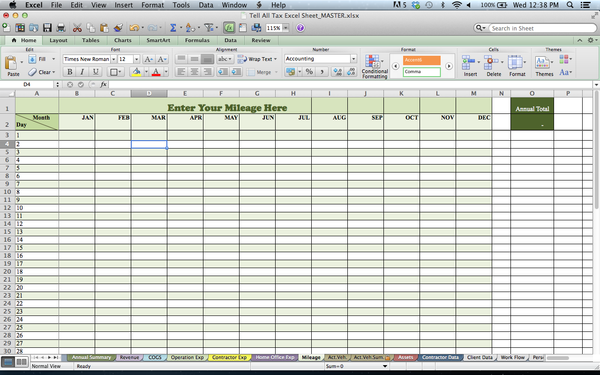Apply the Accent6 cell style
The image size is (600, 375).
422,60
